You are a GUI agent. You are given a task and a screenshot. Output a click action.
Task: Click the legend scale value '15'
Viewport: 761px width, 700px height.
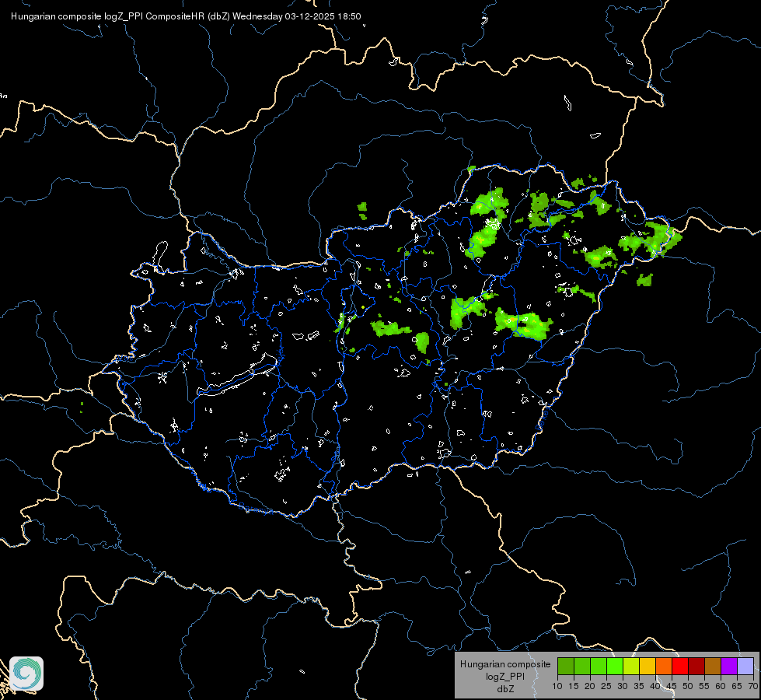pos(574,686)
